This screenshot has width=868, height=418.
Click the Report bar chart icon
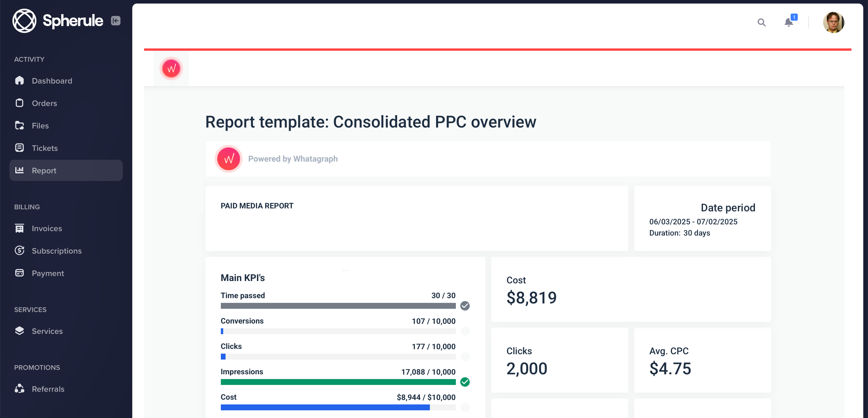19,170
